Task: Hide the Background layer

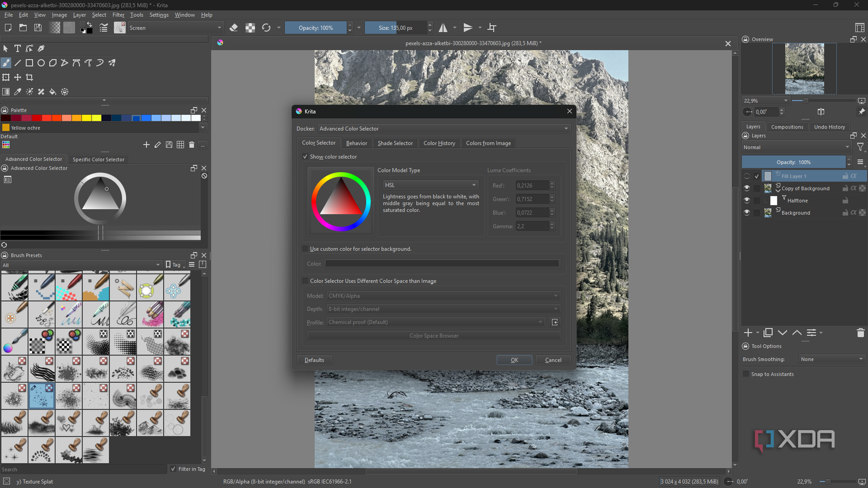Action: tap(746, 212)
